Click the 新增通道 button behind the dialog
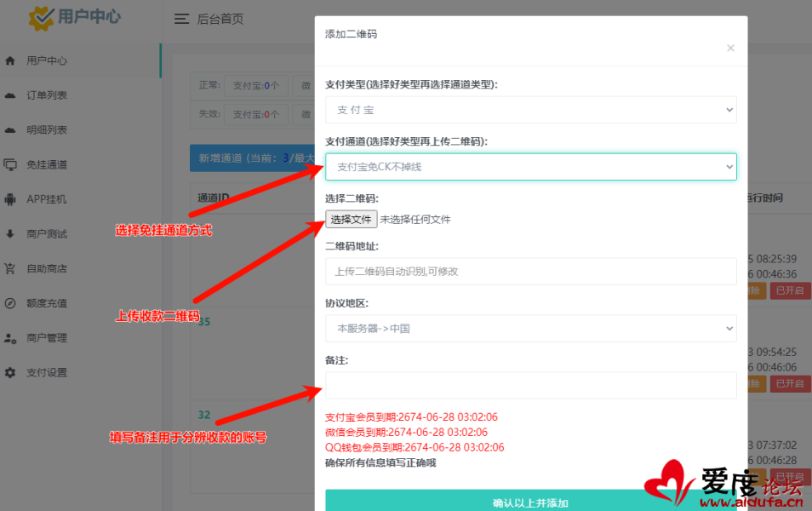 click(x=253, y=158)
